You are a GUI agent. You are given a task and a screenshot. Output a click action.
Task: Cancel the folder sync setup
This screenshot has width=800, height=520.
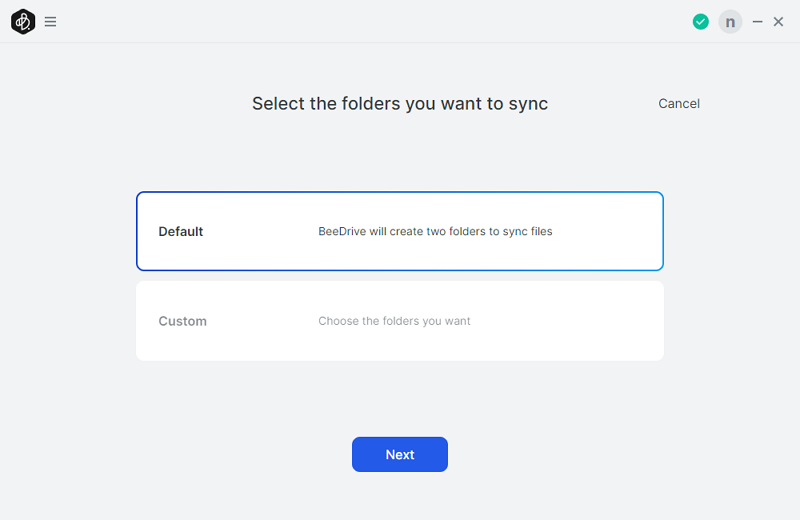click(x=679, y=104)
